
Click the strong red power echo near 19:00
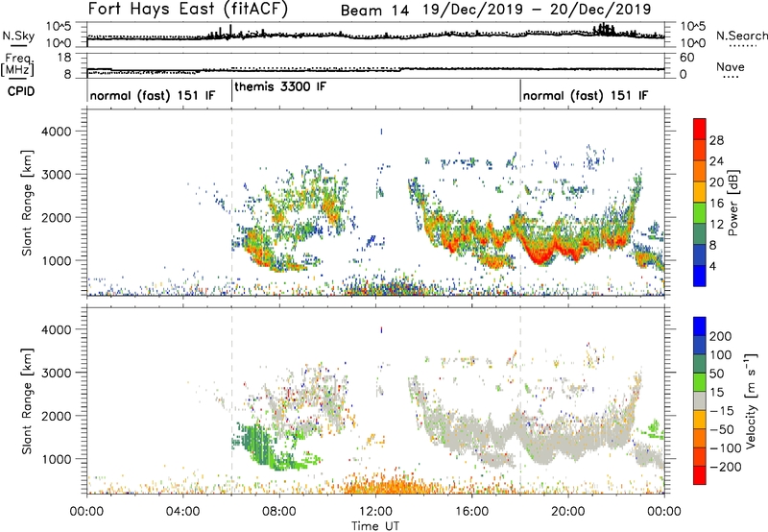(x=539, y=255)
